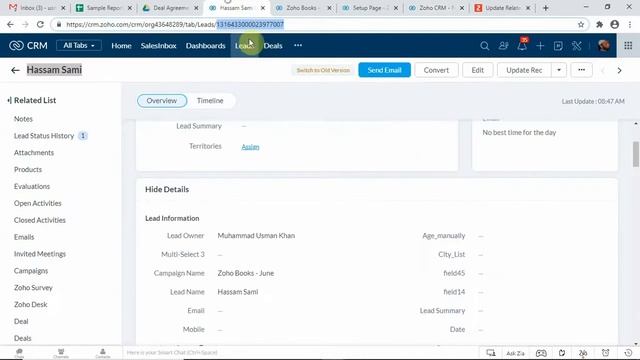Open the recent items clock icon

[628, 353]
